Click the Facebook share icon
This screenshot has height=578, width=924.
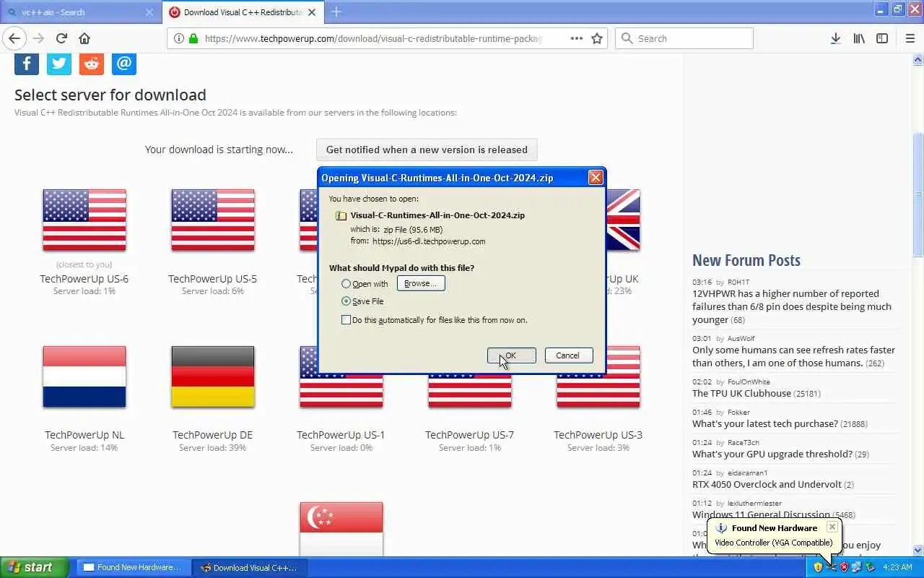click(x=27, y=64)
